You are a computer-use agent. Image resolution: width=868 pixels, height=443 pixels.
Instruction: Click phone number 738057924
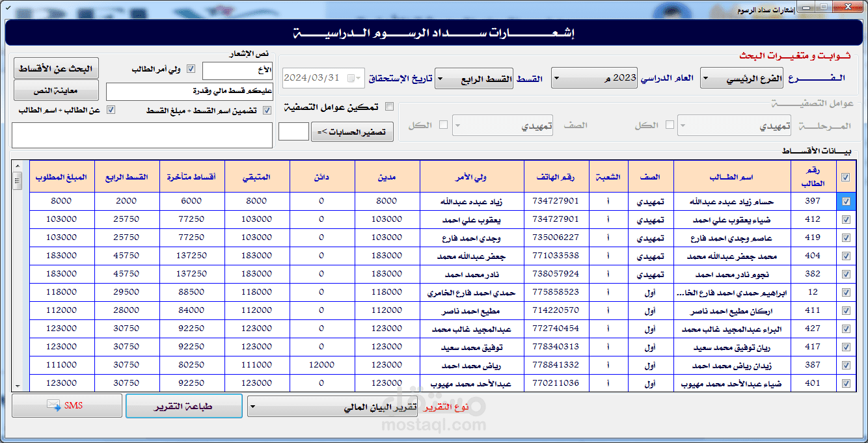coord(556,274)
